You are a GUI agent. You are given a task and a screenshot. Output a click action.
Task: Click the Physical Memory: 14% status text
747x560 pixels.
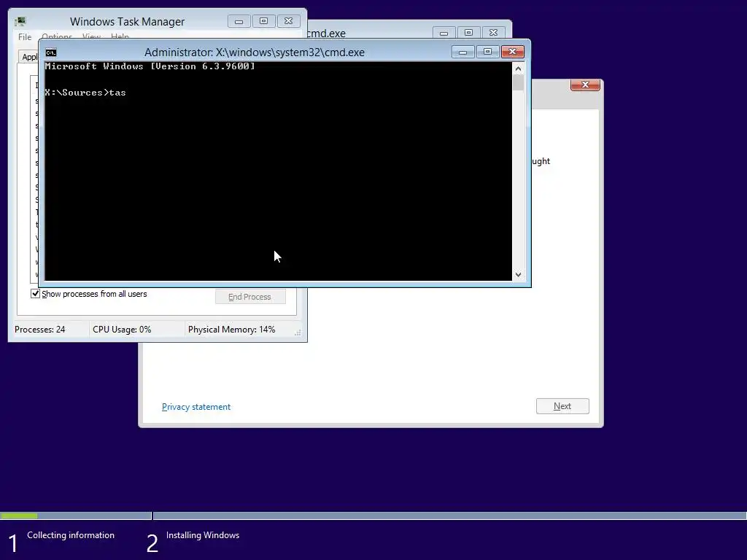click(x=231, y=330)
